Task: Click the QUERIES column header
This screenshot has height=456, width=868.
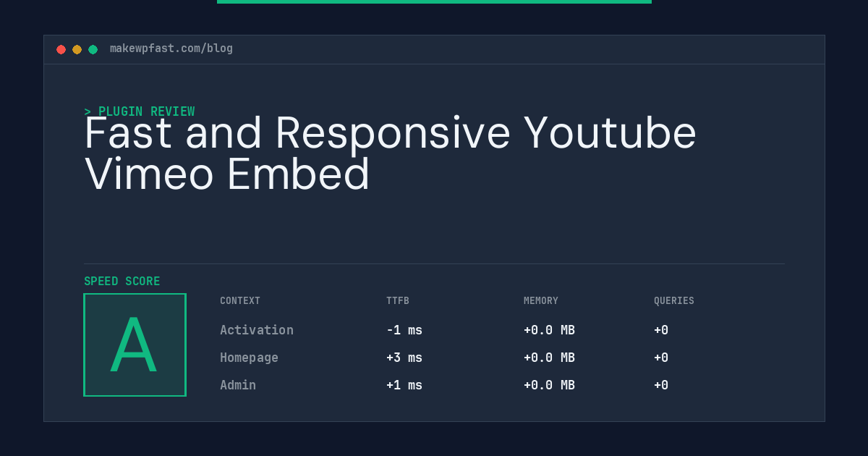Action: [x=674, y=301]
